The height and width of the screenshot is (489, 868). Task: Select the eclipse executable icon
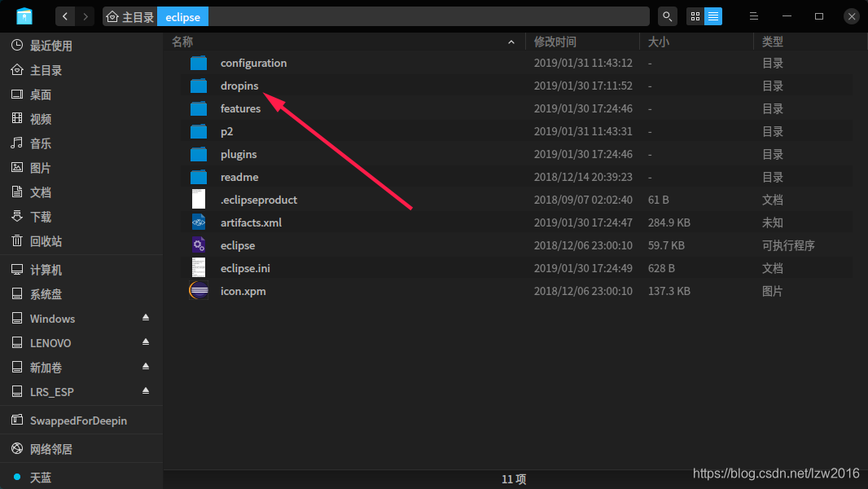click(199, 245)
